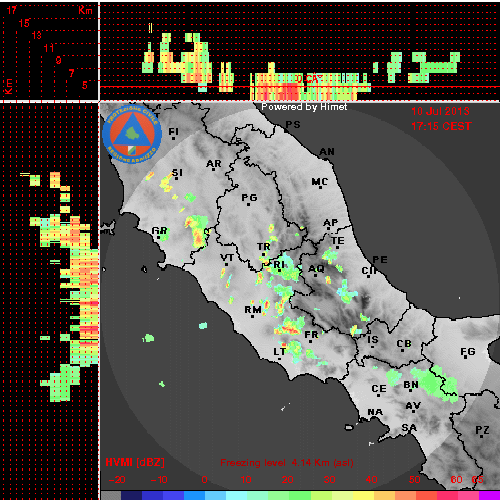Click the PZ city marker
Screen dimensions: 500x500
click(x=482, y=436)
